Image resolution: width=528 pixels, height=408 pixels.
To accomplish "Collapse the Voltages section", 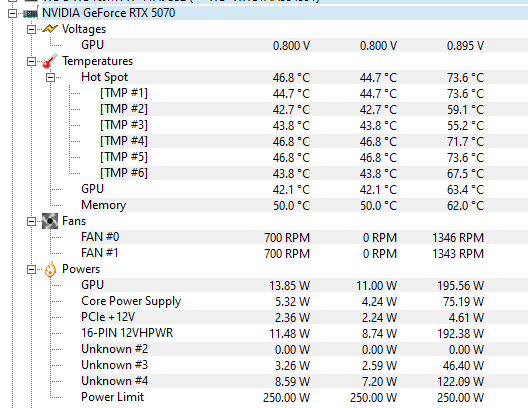I will coord(31,29).
